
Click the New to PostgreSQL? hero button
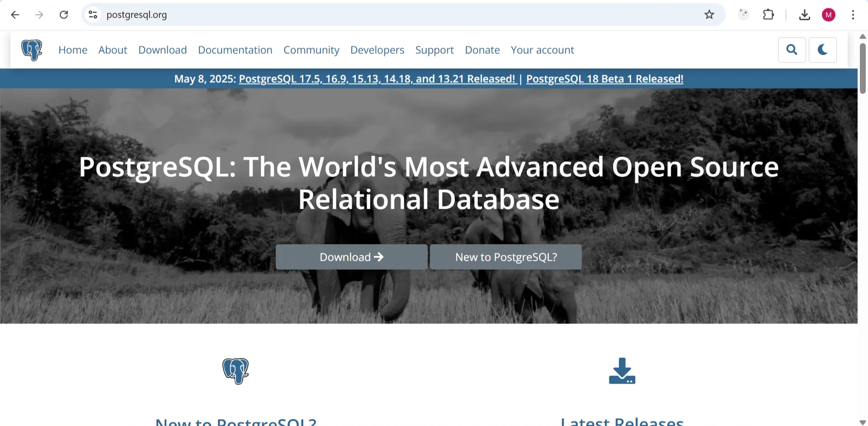pos(506,257)
